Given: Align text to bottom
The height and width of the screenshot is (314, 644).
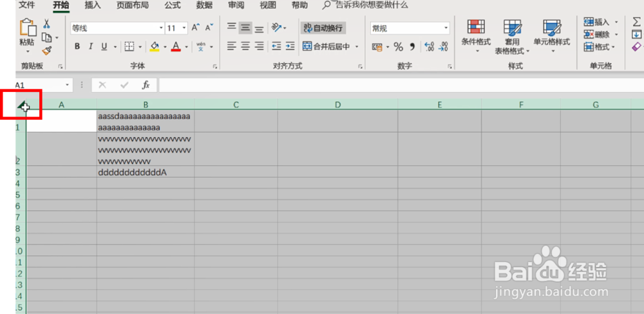Looking at the screenshot, I should pos(259,28).
